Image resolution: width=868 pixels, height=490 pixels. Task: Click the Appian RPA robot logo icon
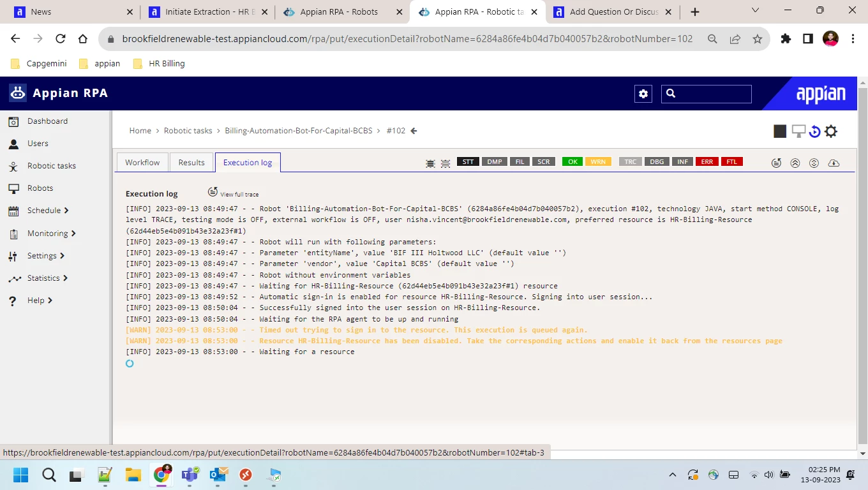click(18, 93)
